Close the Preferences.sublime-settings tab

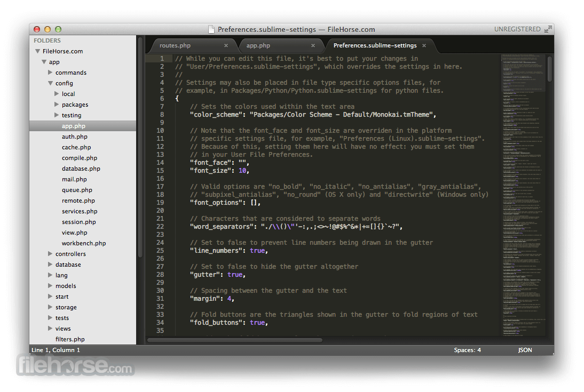coord(424,45)
